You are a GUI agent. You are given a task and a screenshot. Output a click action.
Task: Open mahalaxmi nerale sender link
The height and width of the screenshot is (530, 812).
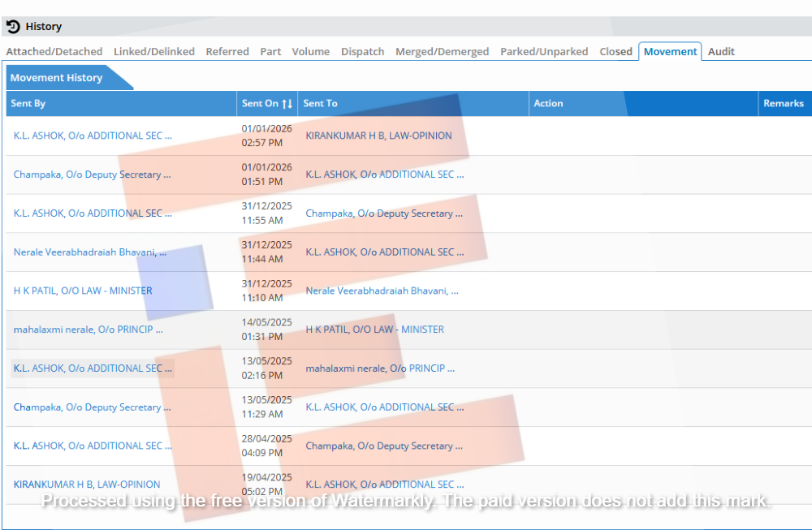click(88, 330)
